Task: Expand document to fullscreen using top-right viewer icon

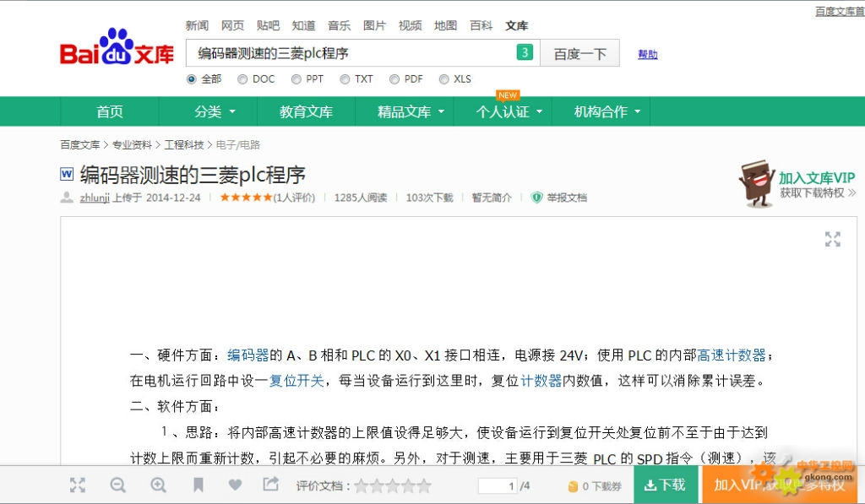Action: click(832, 239)
